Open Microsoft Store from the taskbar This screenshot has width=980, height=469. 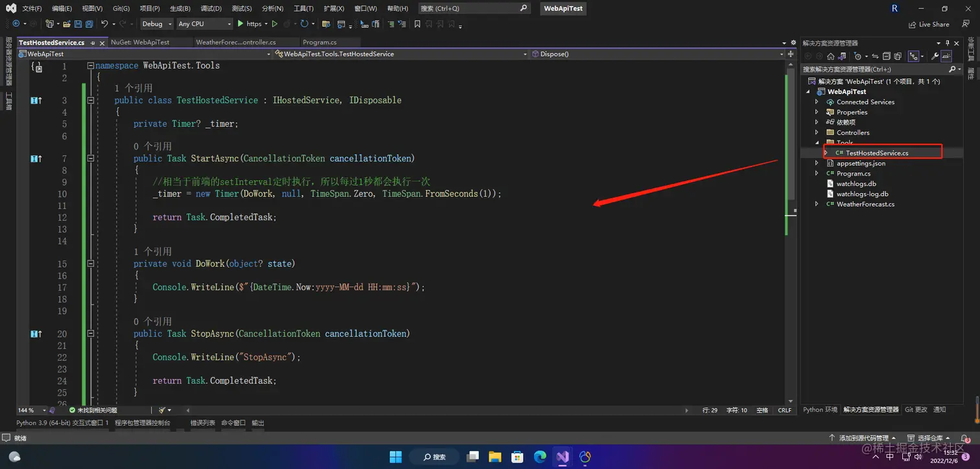518,457
